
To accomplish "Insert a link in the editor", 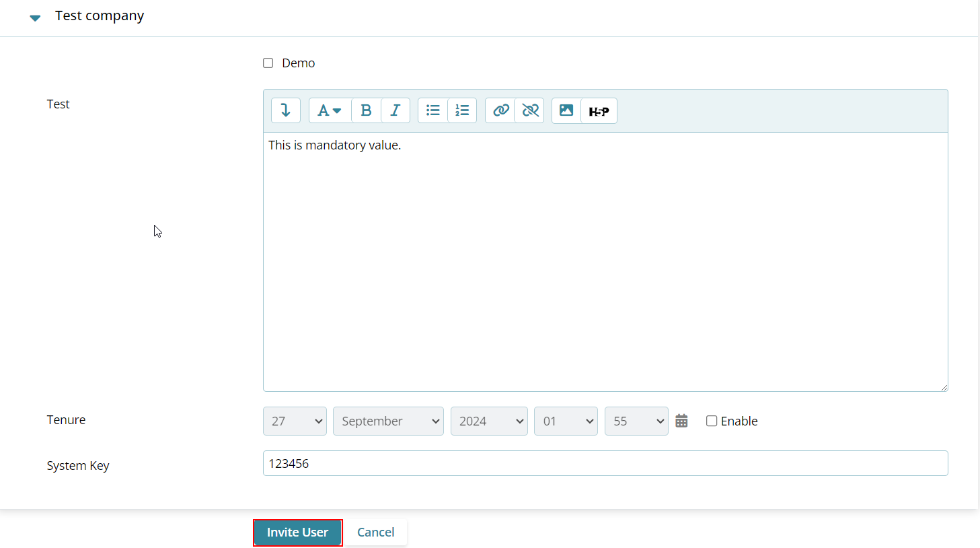I will pyautogui.click(x=500, y=110).
